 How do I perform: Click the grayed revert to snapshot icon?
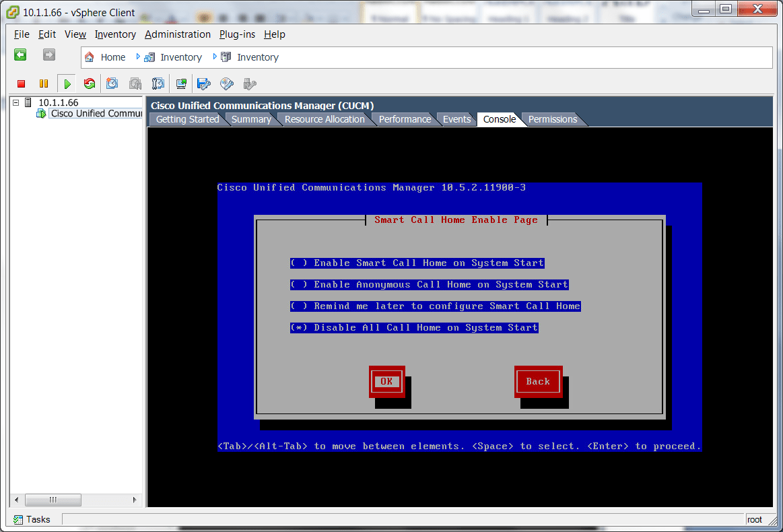tap(135, 84)
